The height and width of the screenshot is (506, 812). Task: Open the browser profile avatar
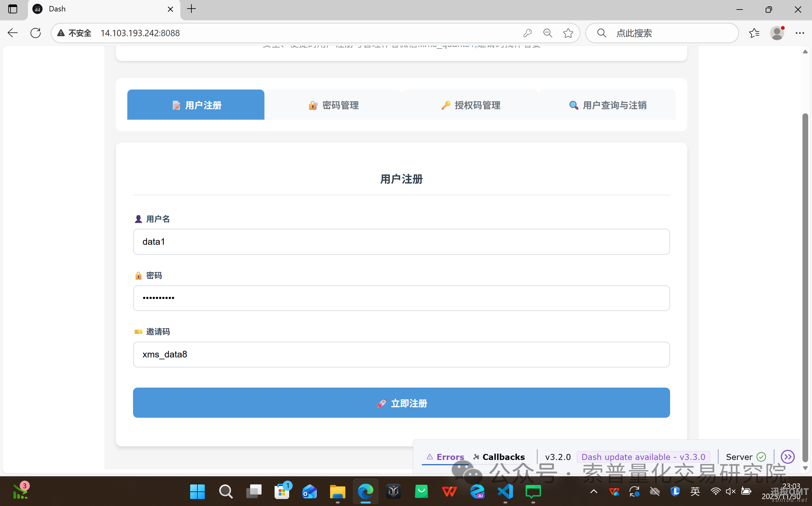(776, 33)
